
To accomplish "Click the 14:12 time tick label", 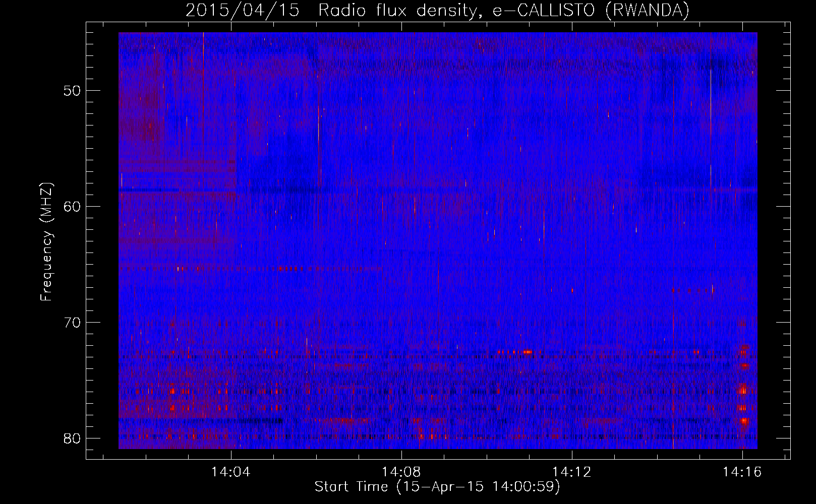I will (572, 472).
